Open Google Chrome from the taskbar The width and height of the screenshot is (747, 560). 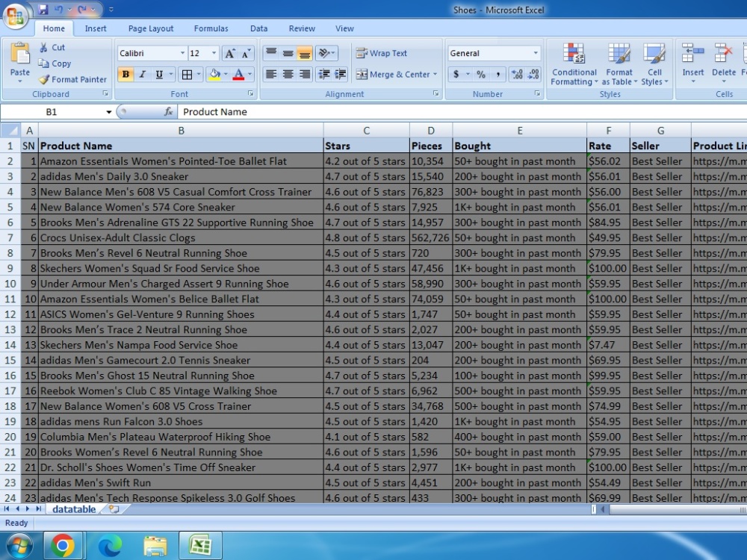[x=63, y=545]
